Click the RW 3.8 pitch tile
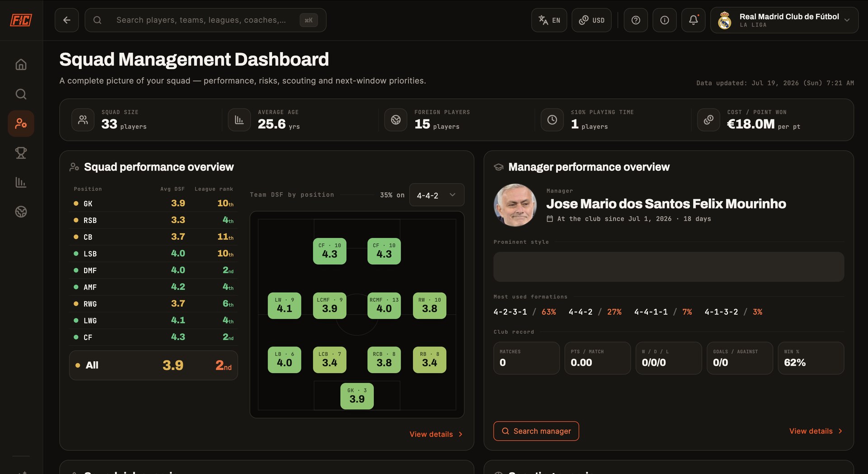 (429, 306)
